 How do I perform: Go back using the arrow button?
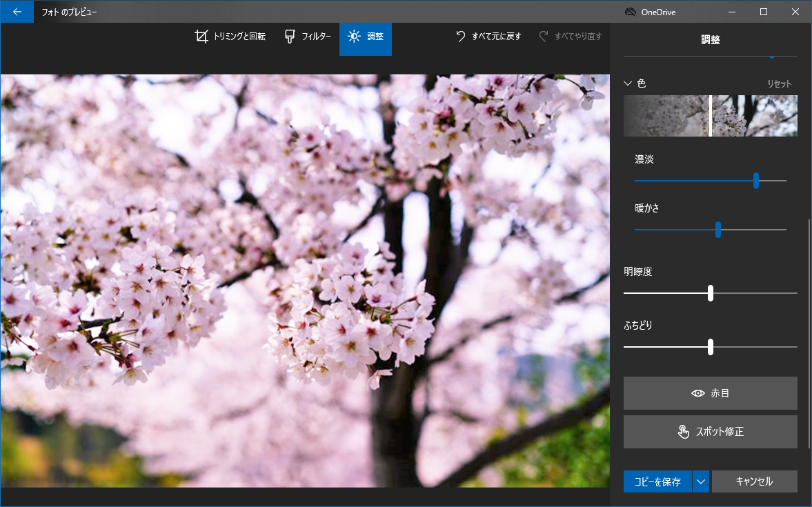pos(17,12)
